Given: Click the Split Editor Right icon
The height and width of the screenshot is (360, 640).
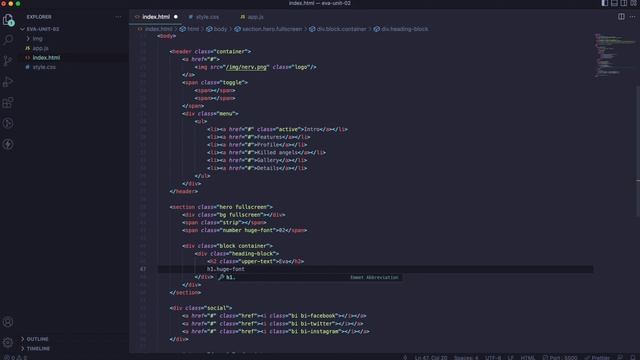Looking at the screenshot, I should [621, 17].
